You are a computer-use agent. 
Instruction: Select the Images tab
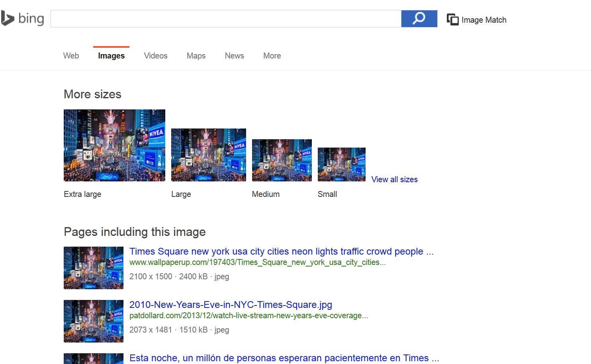pyautogui.click(x=112, y=56)
